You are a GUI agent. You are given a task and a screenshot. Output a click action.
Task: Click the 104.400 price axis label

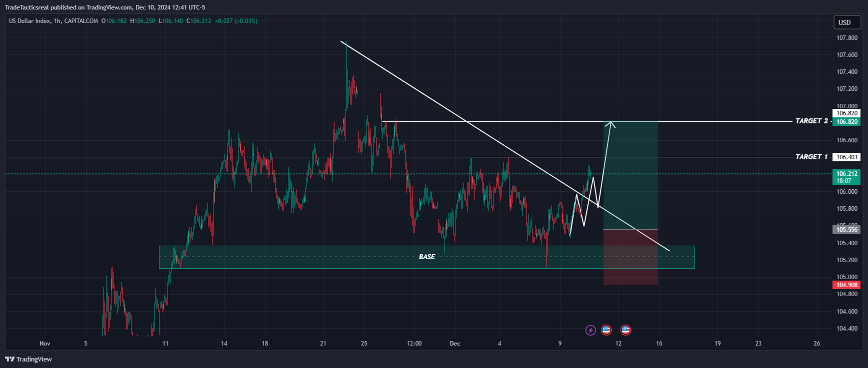(x=846, y=329)
